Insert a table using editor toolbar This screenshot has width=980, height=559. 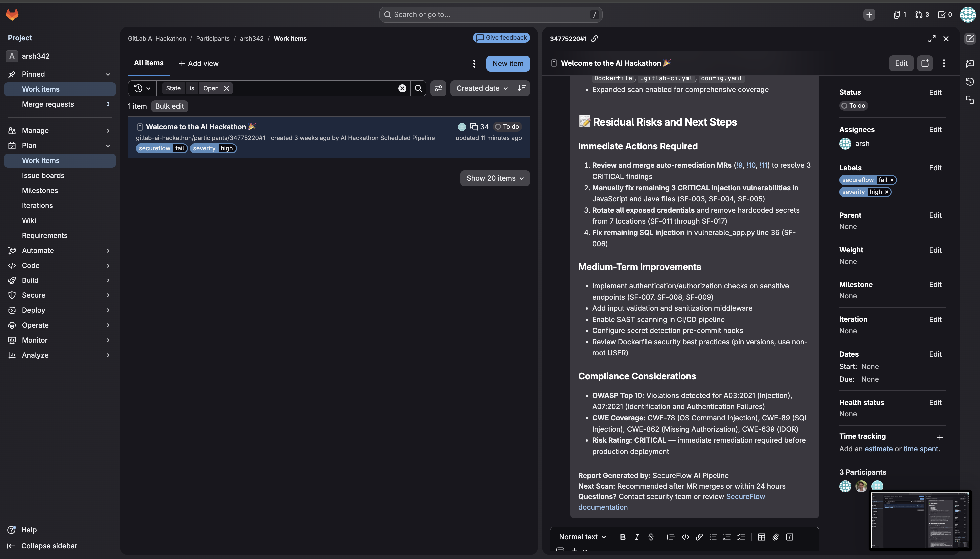761,537
